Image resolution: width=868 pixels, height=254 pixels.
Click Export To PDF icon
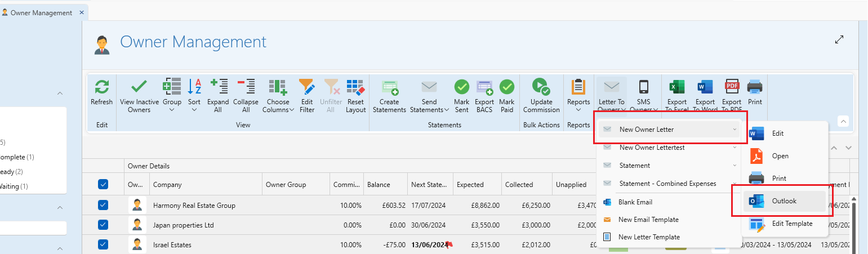(x=732, y=87)
